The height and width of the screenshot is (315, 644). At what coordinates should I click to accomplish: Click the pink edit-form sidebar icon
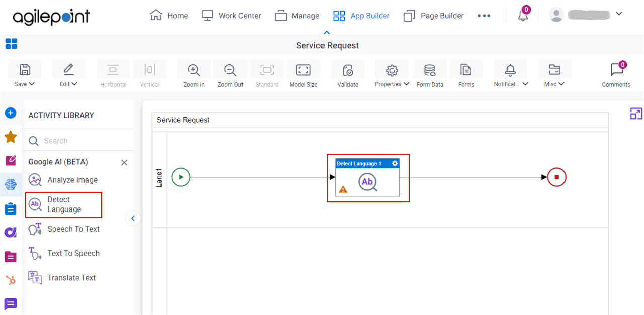point(11,160)
